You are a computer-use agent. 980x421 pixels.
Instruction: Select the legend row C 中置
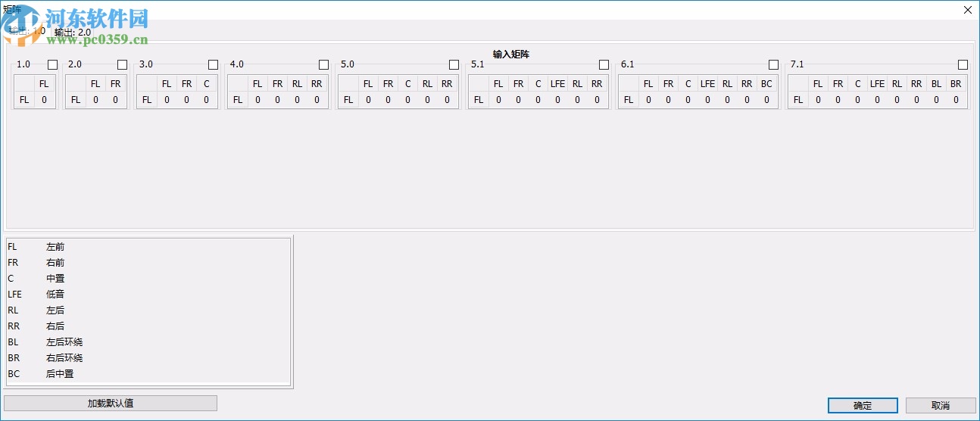[x=148, y=279]
